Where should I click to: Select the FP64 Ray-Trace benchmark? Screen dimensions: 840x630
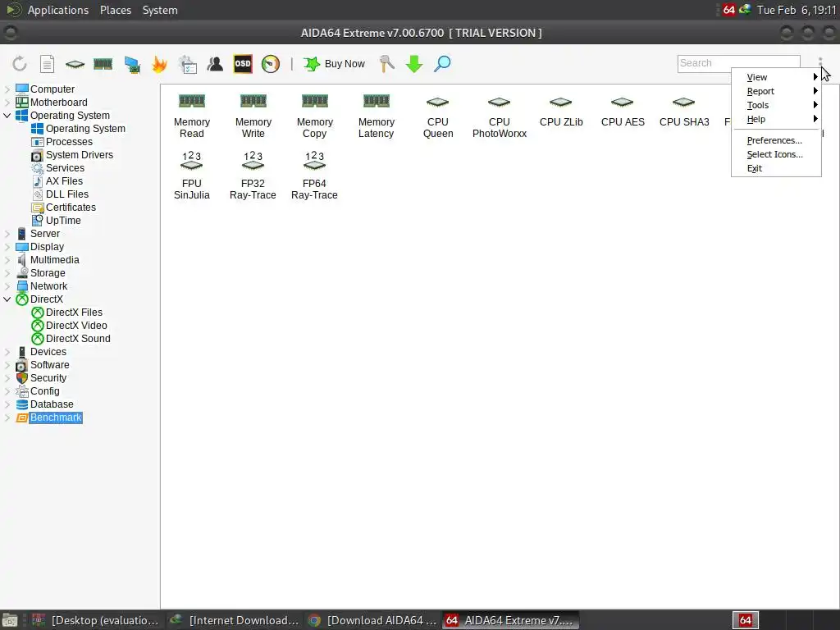(314, 176)
